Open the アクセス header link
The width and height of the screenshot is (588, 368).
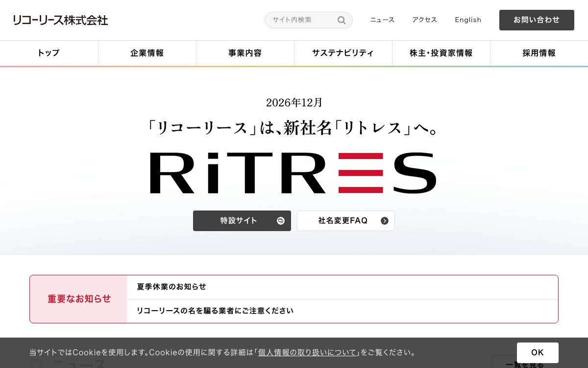[424, 20]
